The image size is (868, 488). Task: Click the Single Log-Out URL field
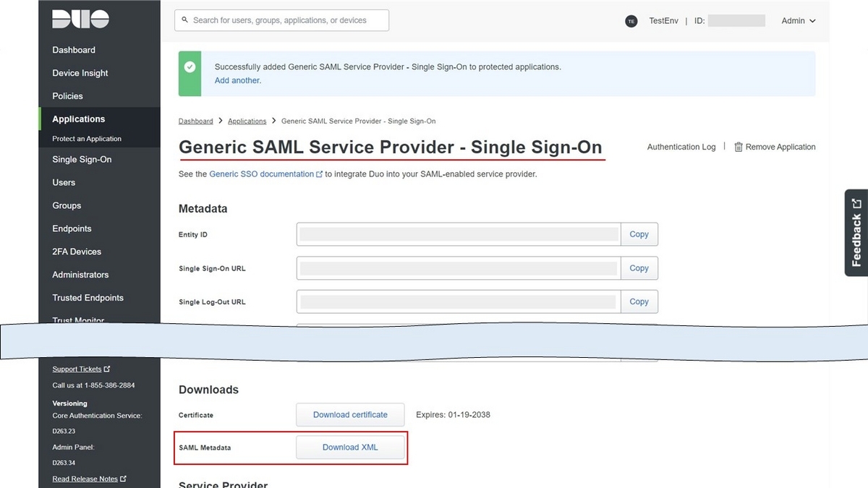tap(459, 301)
